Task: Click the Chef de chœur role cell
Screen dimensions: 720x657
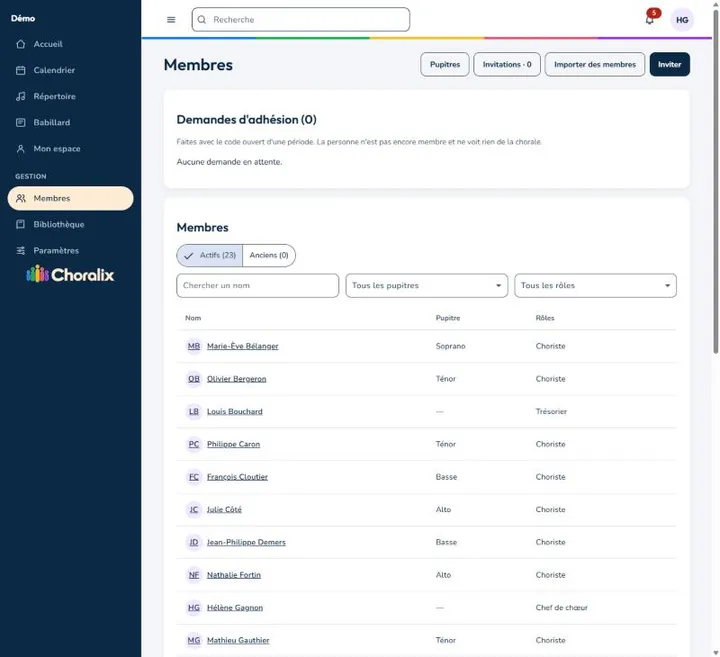Action: [562, 607]
